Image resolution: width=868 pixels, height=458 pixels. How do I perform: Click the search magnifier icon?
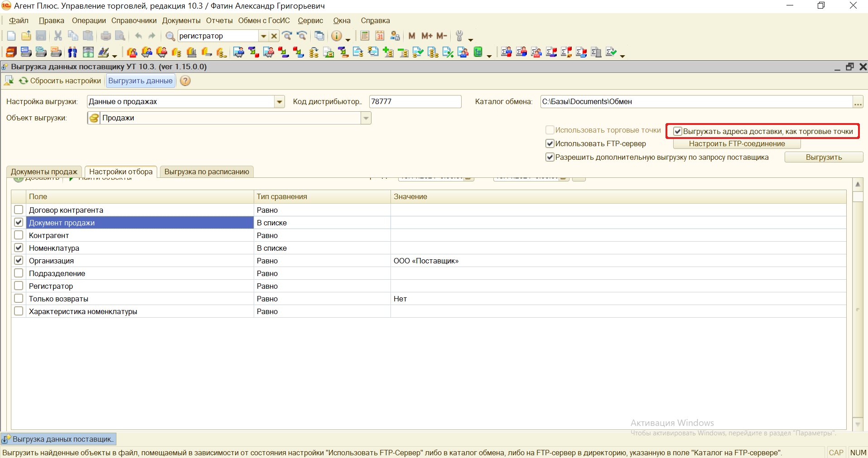pos(170,36)
